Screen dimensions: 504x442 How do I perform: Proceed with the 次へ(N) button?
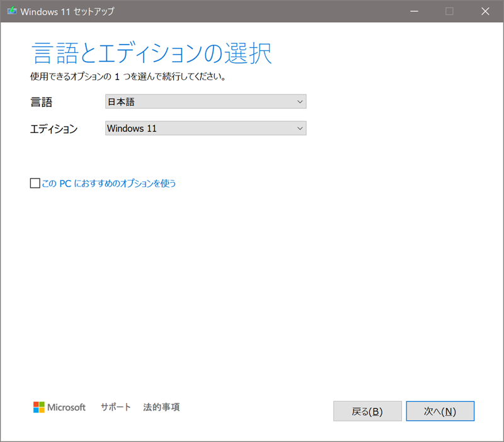click(440, 411)
